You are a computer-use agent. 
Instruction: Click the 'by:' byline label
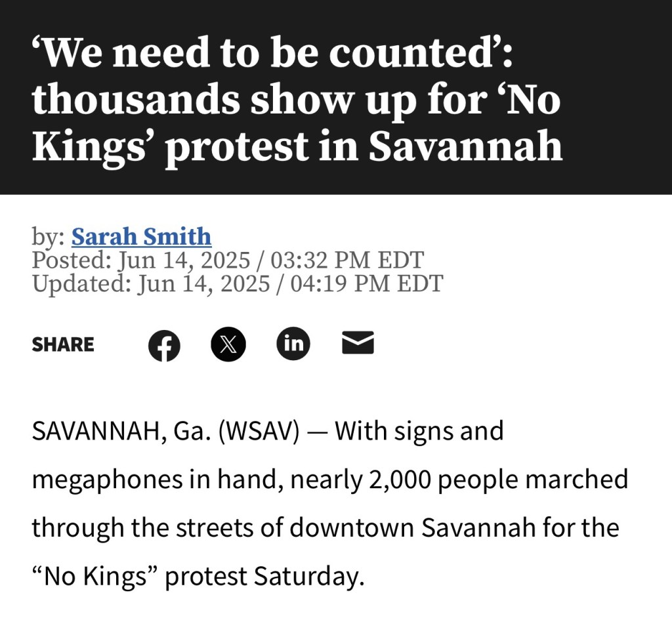tap(49, 236)
